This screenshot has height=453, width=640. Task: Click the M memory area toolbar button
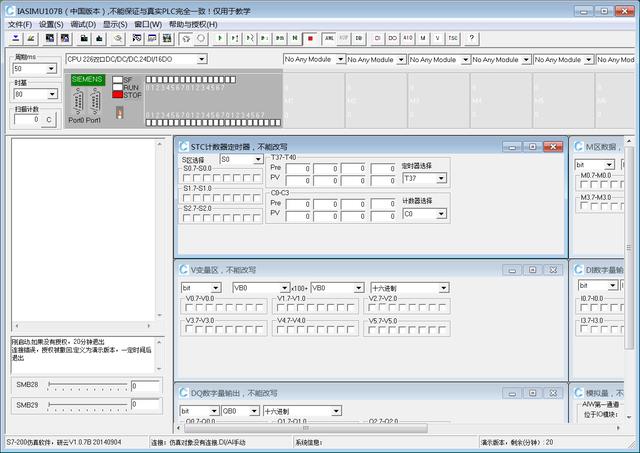(x=423, y=38)
